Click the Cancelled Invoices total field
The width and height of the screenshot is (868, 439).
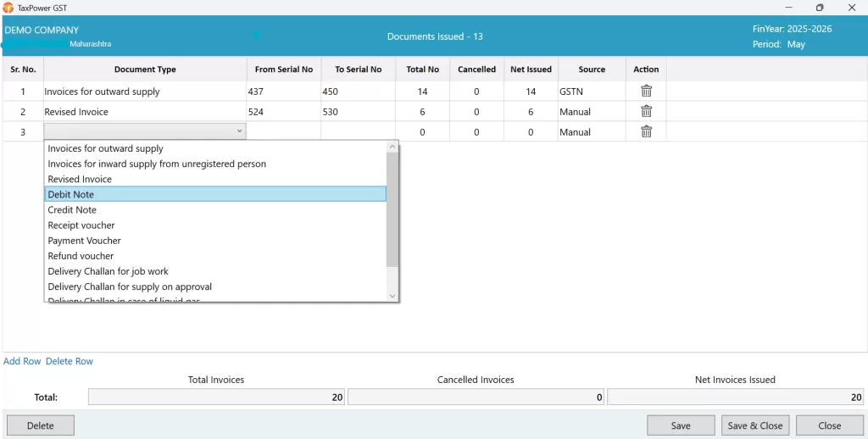point(476,397)
